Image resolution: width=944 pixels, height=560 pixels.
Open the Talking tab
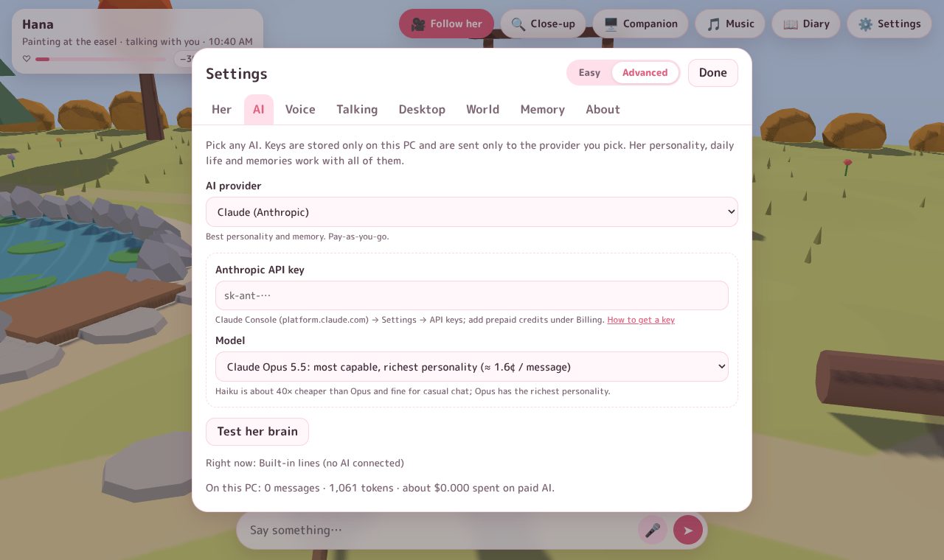[x=357, y=109]
